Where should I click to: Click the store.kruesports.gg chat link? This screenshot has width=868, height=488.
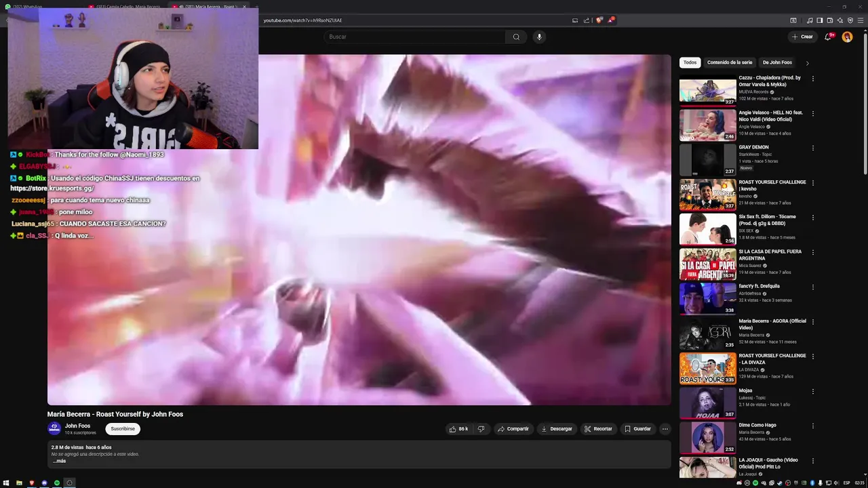point(52,188)
